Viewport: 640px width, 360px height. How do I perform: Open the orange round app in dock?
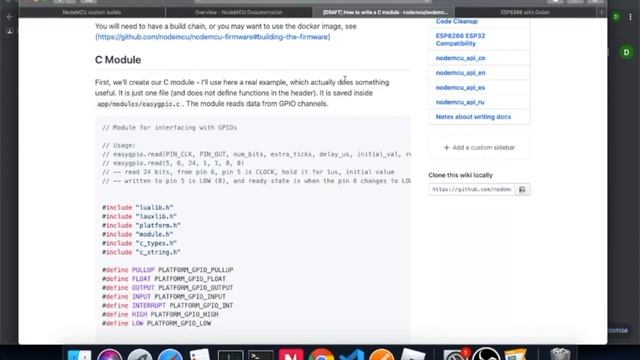coord(382,355)
